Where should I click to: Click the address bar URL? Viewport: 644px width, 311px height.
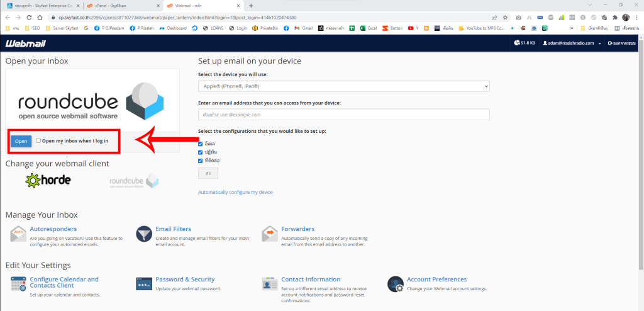click(177, 18)
